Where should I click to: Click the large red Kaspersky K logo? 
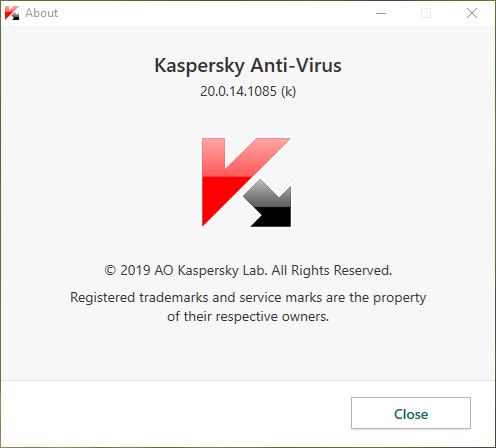(x=246, y=182)
